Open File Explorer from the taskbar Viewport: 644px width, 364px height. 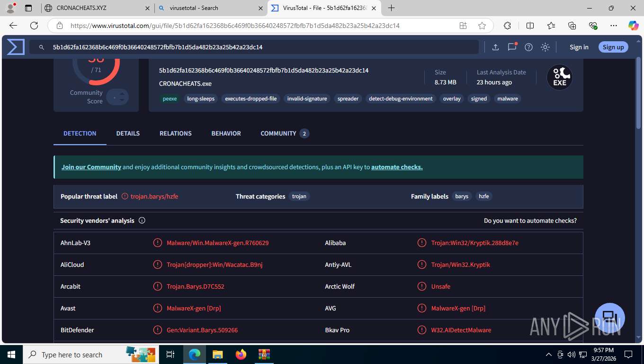point(217,355)
